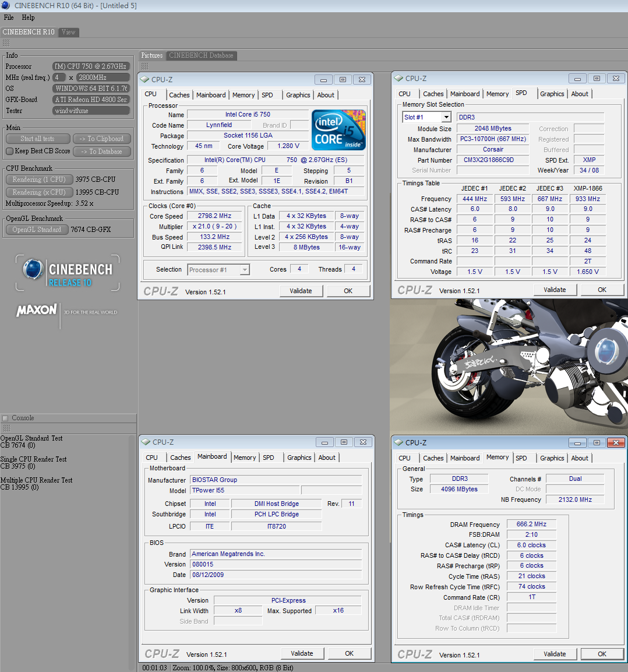
Task: Click the DRAM Frequency 666.2 MHz value
Action: [x=531, y=524]
